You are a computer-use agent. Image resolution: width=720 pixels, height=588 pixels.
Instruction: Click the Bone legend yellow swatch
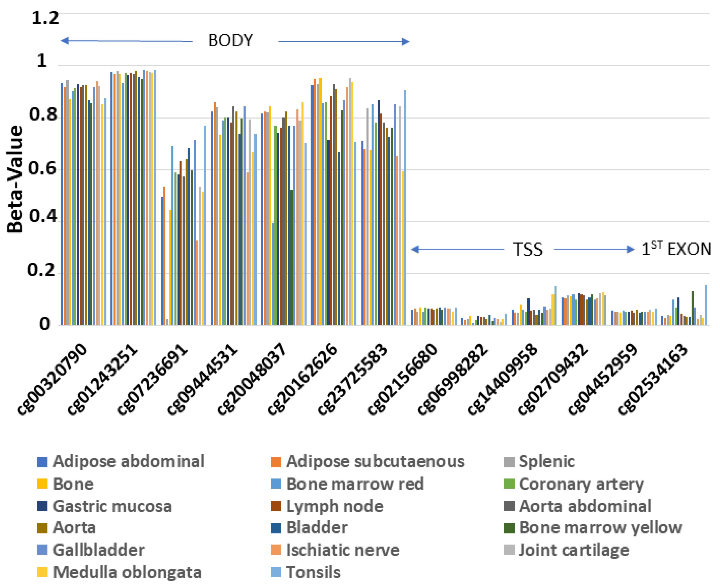click(42, 484)
